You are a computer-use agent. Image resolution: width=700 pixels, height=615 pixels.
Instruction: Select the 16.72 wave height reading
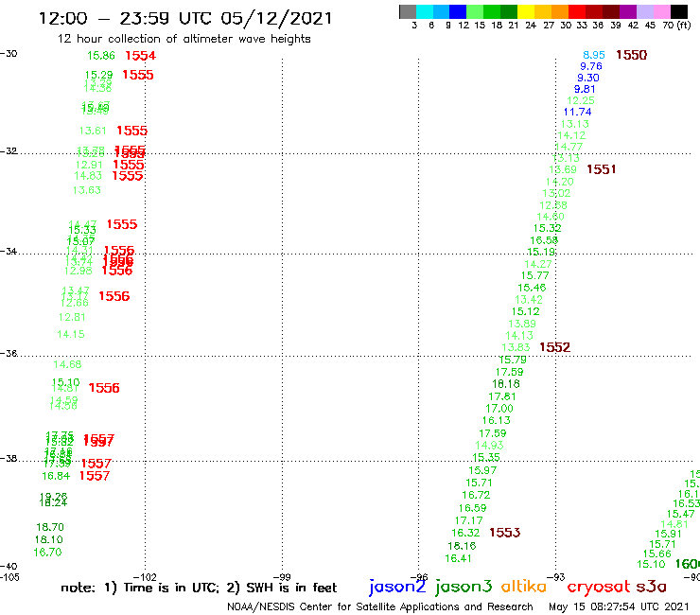[476, 495]
